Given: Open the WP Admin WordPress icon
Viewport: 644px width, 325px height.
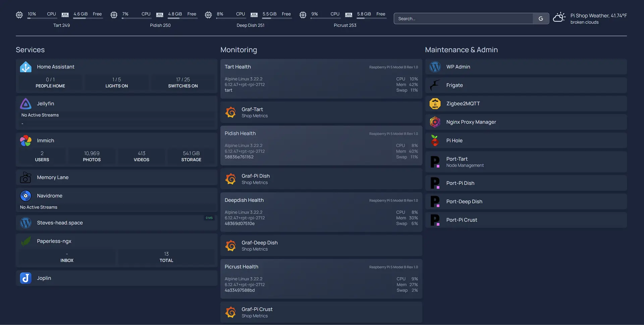Looking at the screenshot, I should (x=435, y=67).
